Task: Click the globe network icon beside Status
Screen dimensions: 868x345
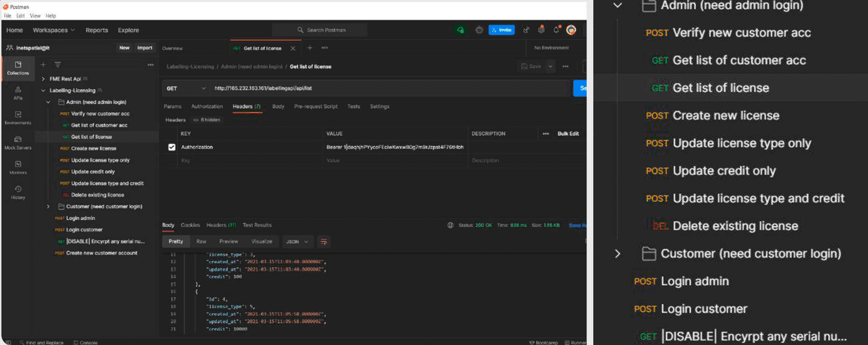Action: pos(451,225)
